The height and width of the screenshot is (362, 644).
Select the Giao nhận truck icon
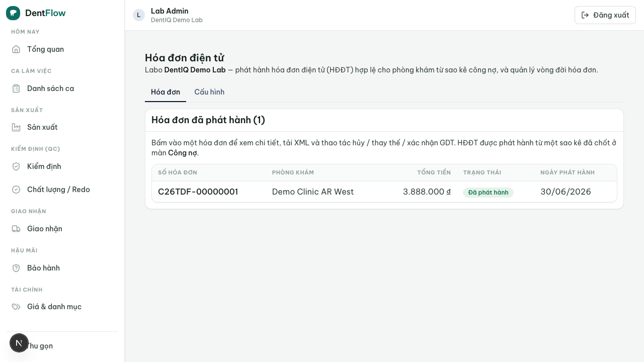[16, 229]
